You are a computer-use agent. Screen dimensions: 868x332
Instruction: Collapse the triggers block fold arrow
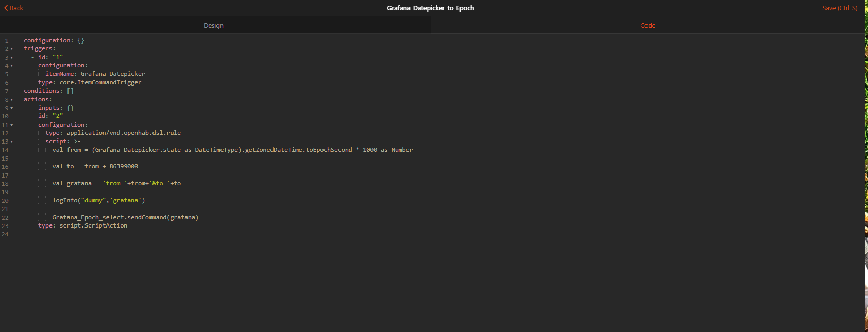click(12, 49)
